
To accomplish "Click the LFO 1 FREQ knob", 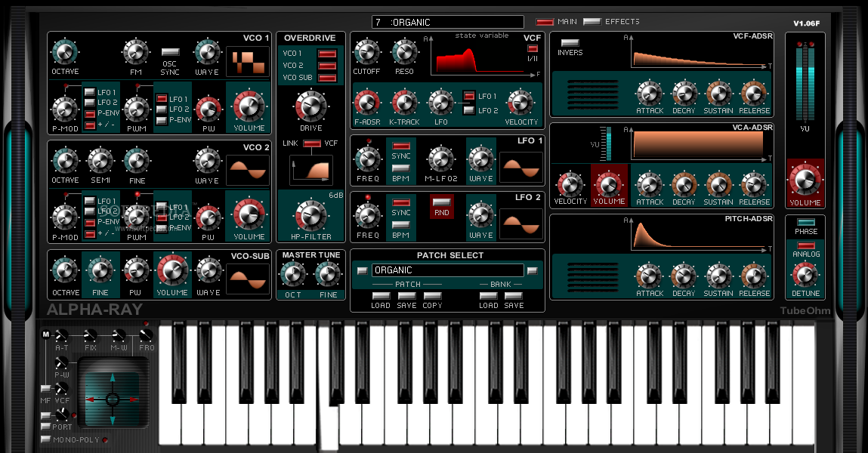I will [368, 159].
